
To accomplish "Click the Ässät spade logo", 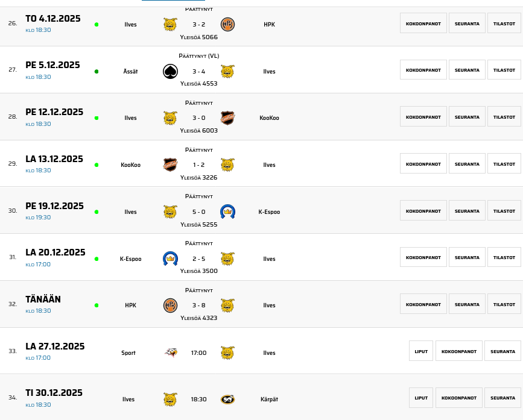I will pyautogui.click(x=170, y=72).
